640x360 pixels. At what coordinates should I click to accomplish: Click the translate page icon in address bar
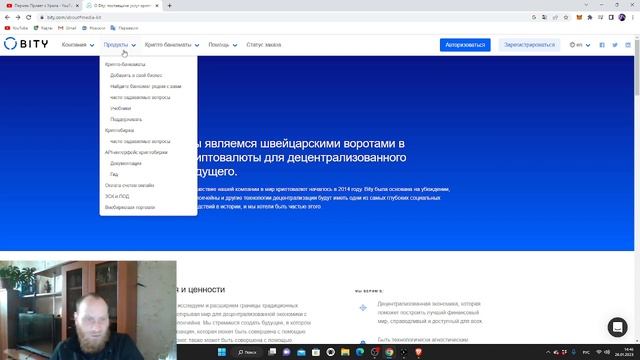544,18
